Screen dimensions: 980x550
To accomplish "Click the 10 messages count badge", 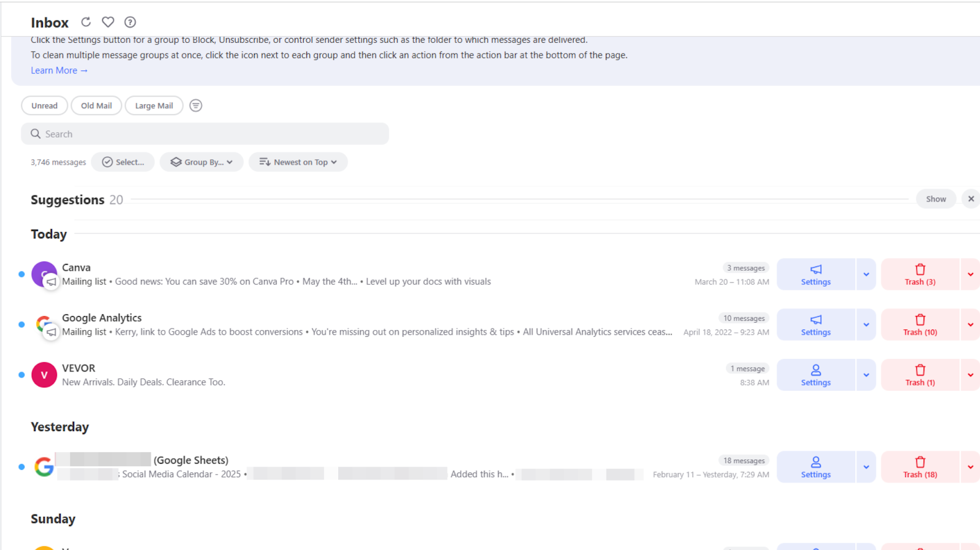I will (x=744, y=318).
